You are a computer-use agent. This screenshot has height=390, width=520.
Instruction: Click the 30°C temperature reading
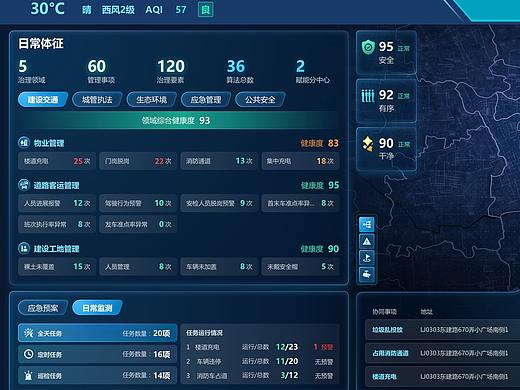(x=47, y=8)
